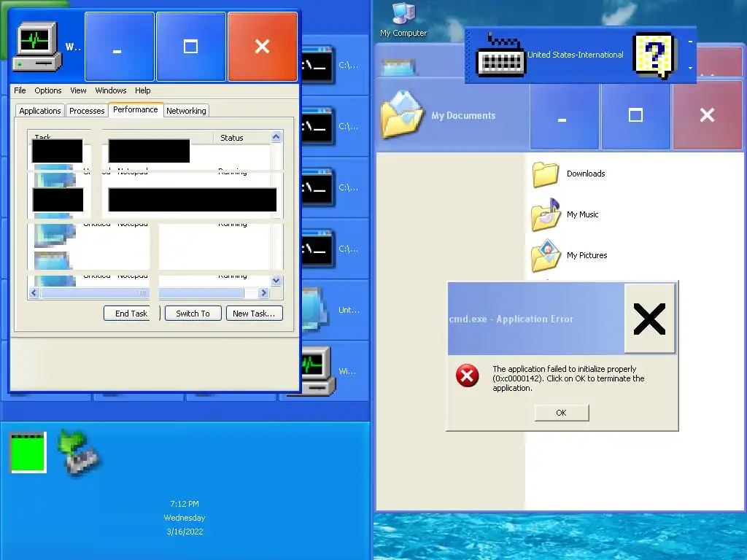Maximize the My Documents window
This screenshot has height=560, width=747.
(x=635, y=115)
